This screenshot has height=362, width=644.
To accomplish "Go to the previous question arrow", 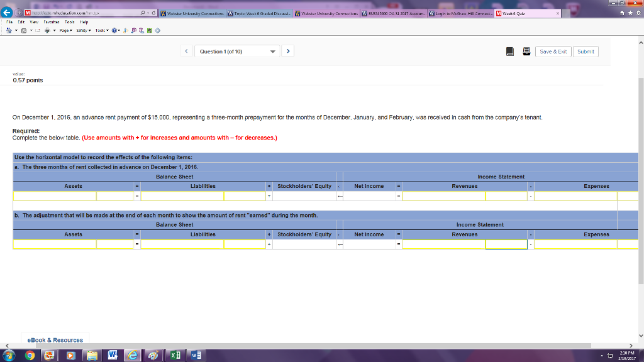I will (186, 52).
